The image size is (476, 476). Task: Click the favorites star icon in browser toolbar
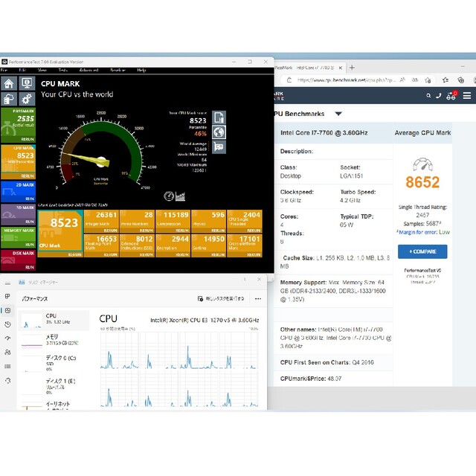(446, 80)
